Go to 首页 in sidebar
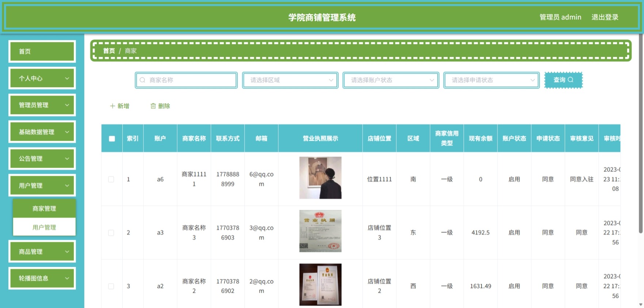The height and width of the screenshot is (308, 644). tap(42, 51)
